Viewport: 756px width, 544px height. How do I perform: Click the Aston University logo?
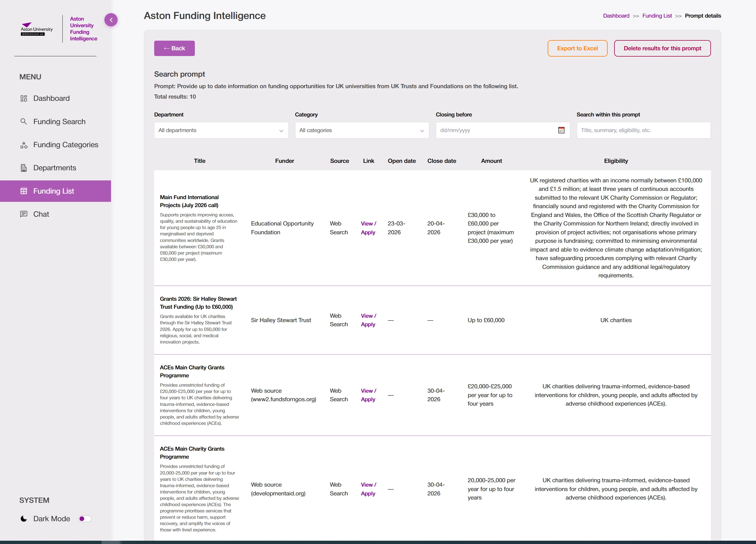tap(37, 29)
